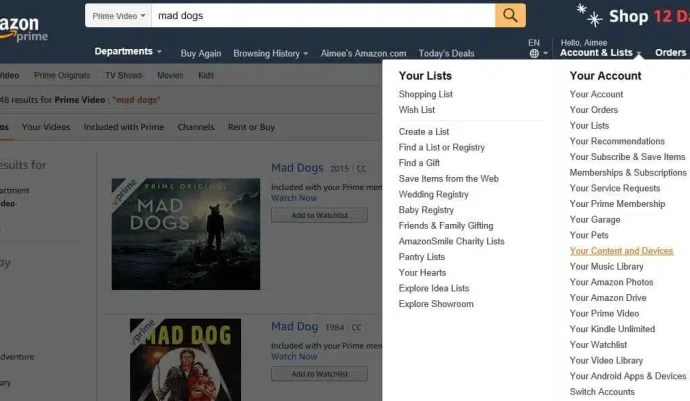Expand the Browsing History dropdown
The image size is (690, 401).
tap(271, 53)
